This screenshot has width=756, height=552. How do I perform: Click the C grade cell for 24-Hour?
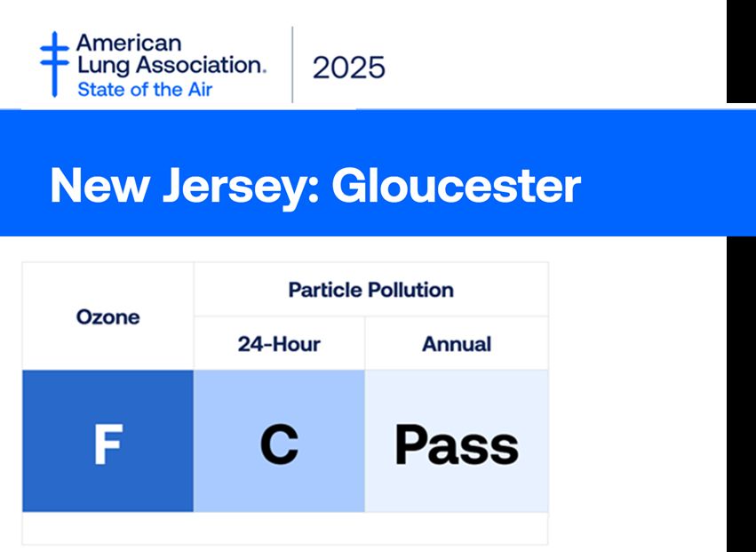click(x=279, y=442)
